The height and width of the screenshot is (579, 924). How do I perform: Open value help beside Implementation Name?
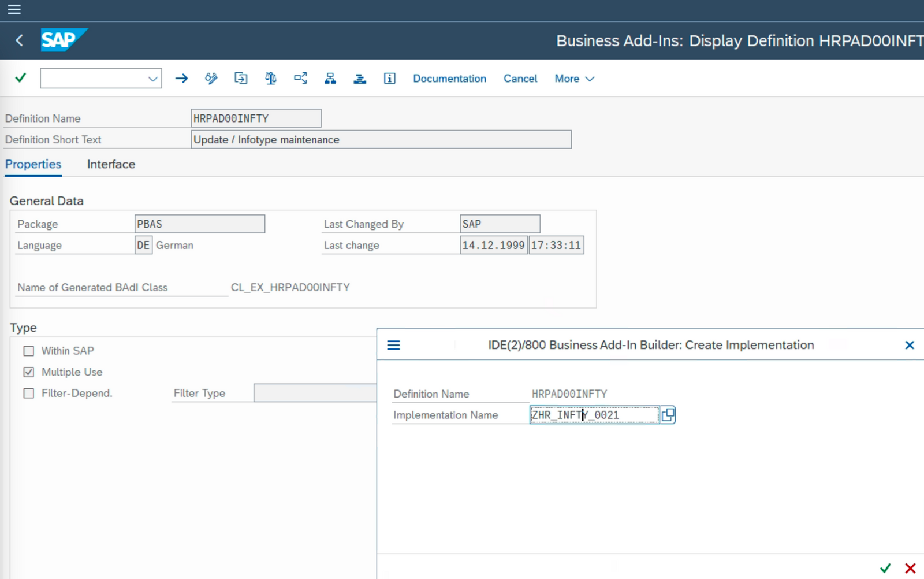(668, 415)
